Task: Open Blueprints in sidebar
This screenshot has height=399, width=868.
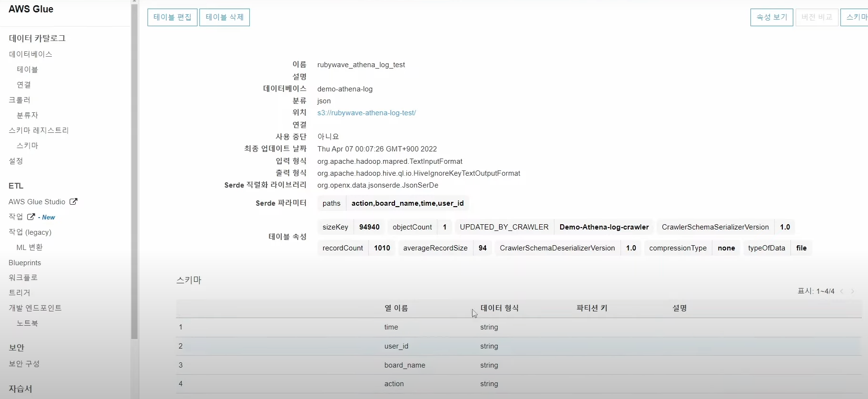Action: (25, 263)
